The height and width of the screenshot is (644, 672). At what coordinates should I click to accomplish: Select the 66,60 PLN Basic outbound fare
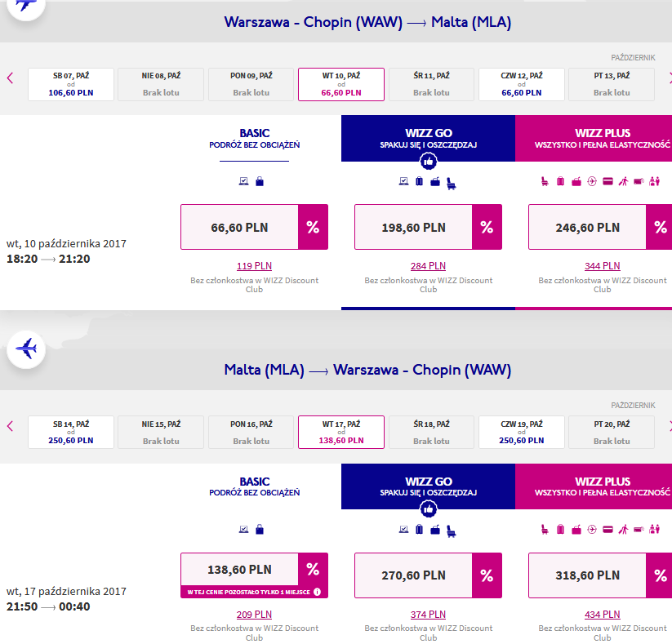coord(239,227)
